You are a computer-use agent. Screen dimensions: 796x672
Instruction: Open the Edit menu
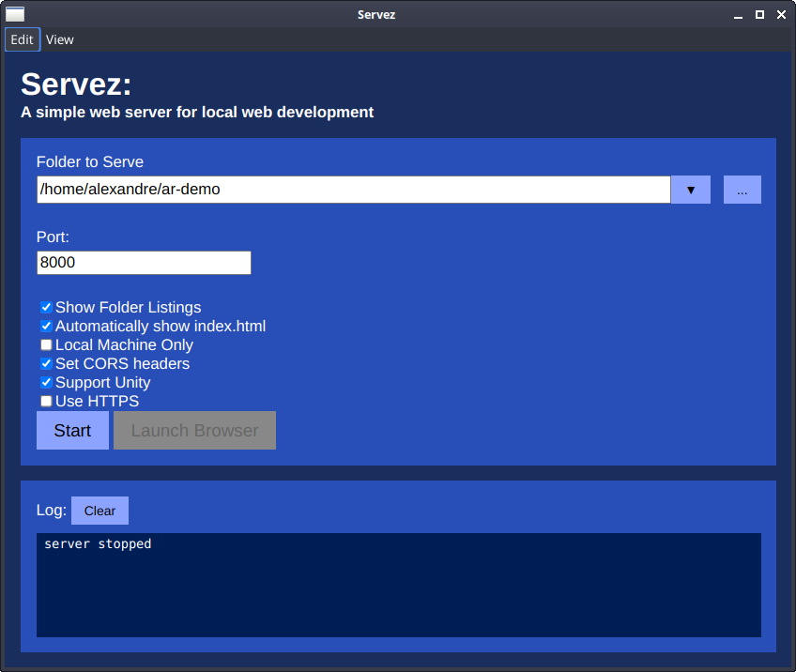coord(23,39)
